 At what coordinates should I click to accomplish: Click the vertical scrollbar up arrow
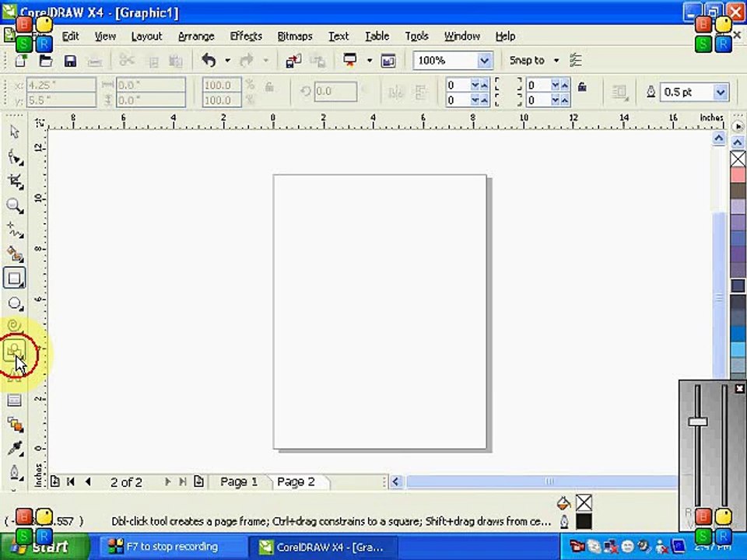point(719,138)
